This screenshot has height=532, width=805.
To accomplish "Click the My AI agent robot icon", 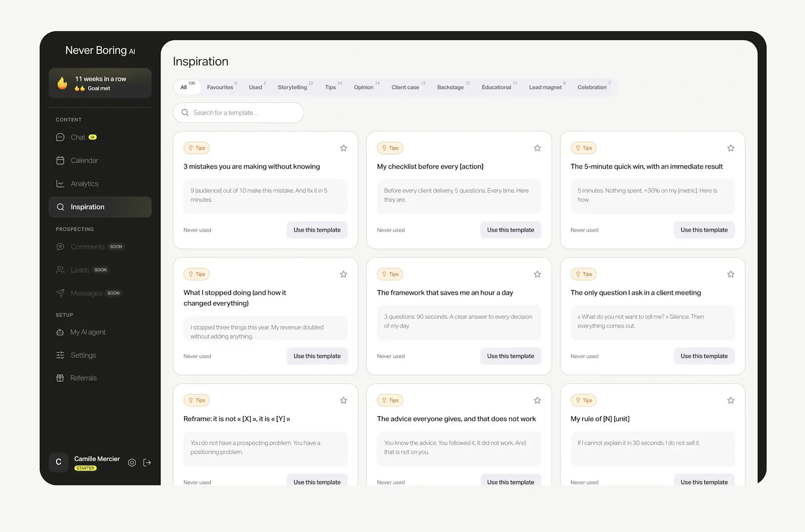I will pyautogui.click(x=60, y=332).
